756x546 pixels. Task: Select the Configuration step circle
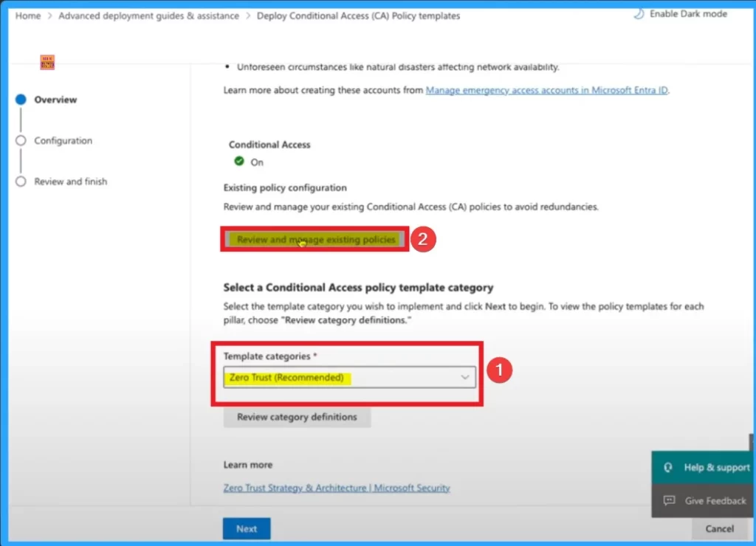pyautogui.click(x=21, y=141)
